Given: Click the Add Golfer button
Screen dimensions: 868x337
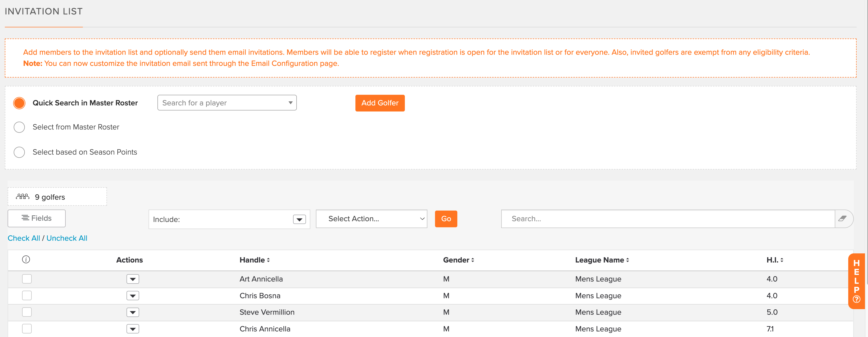Looking at the screenshot, I should pos(380,103).
